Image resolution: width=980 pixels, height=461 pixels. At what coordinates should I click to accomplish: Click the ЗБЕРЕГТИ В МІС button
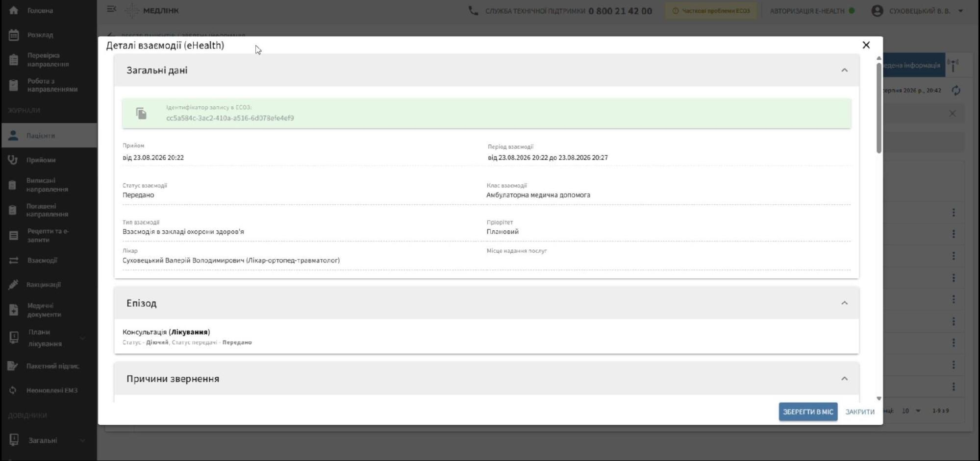pyautogui.click(x=808, y=412)
